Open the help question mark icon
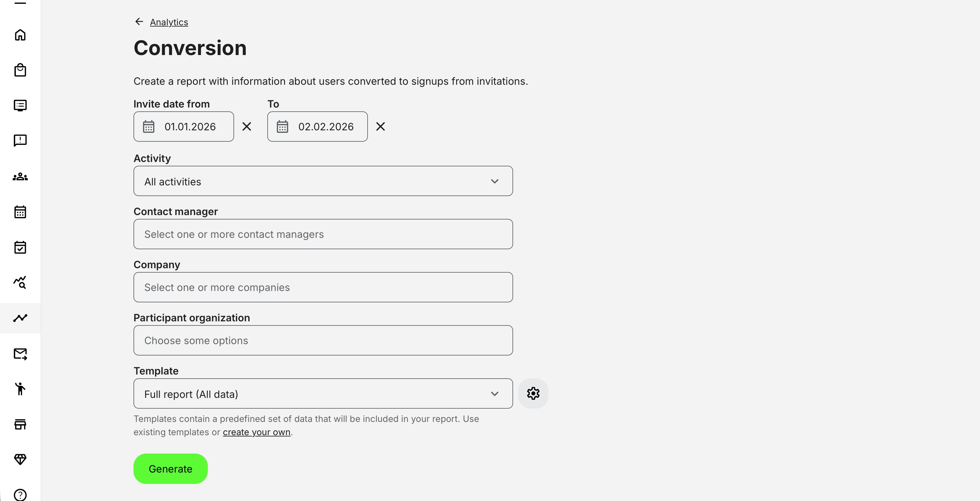The width and height of the screenshot is (980, 501). (20, 495)
